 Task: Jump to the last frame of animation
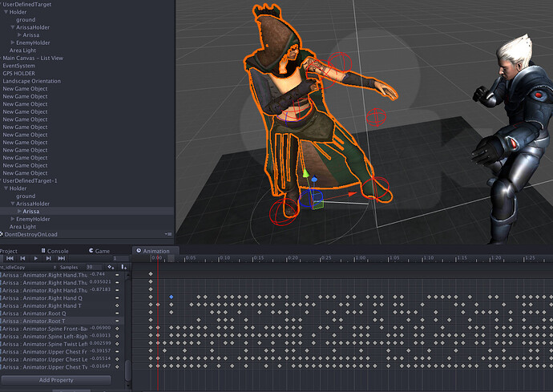61,258
